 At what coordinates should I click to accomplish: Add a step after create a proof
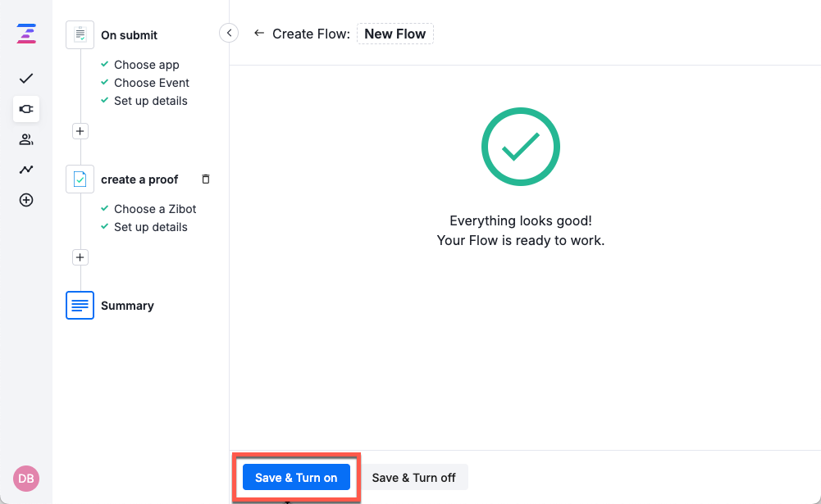(80, 257)
